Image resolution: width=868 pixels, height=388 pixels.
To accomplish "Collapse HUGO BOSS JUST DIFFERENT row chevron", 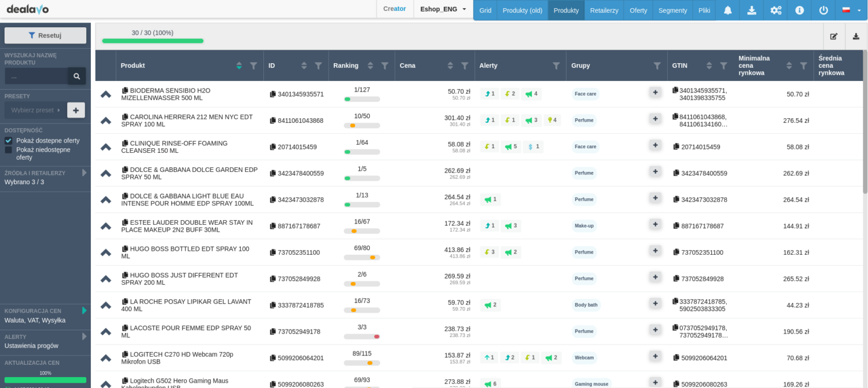I will 105,279.
